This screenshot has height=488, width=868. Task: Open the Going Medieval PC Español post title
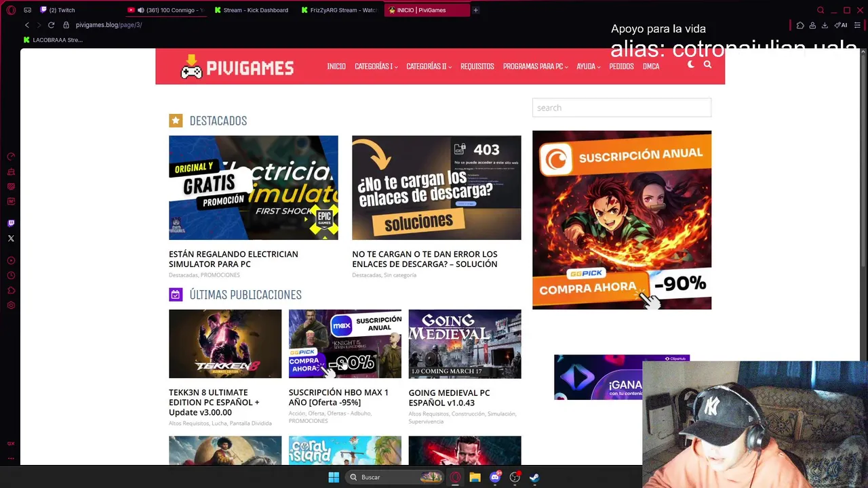pyautogui.click(x=449, y=398)
